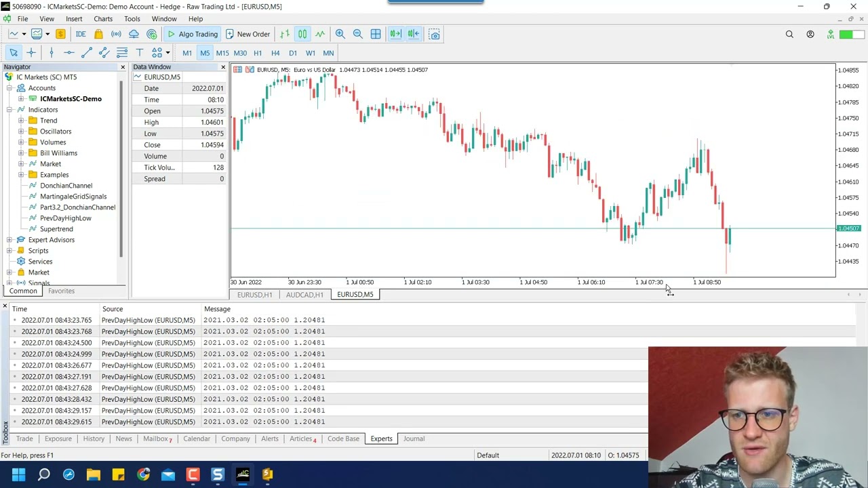The height and width of the screenshot is (488, 868).
Task: Open File Explorer from the taskbar
Action: tap(94, 474)
